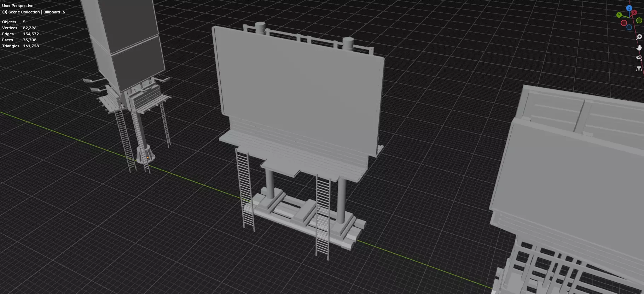Click the 'Scene Collection | Billboard-6' text
644x294 pixels.
[x=37, y=12]
